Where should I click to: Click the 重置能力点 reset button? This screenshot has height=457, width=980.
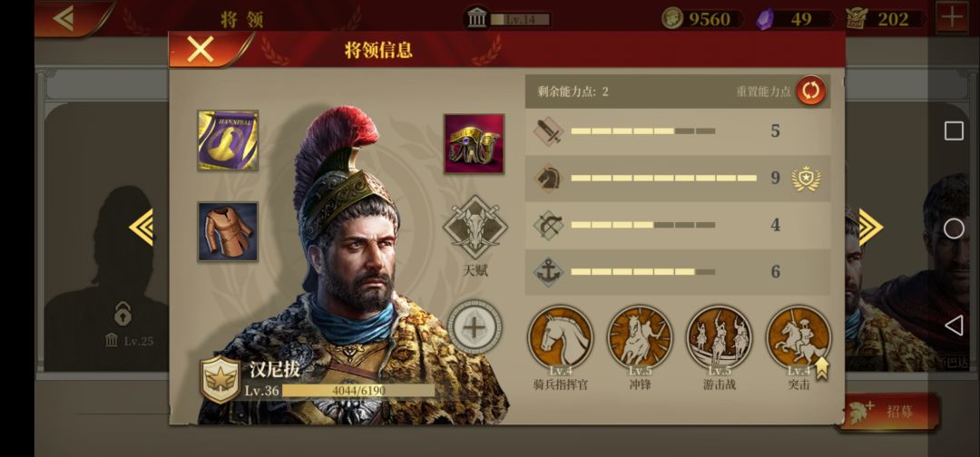tap(810, 92)
